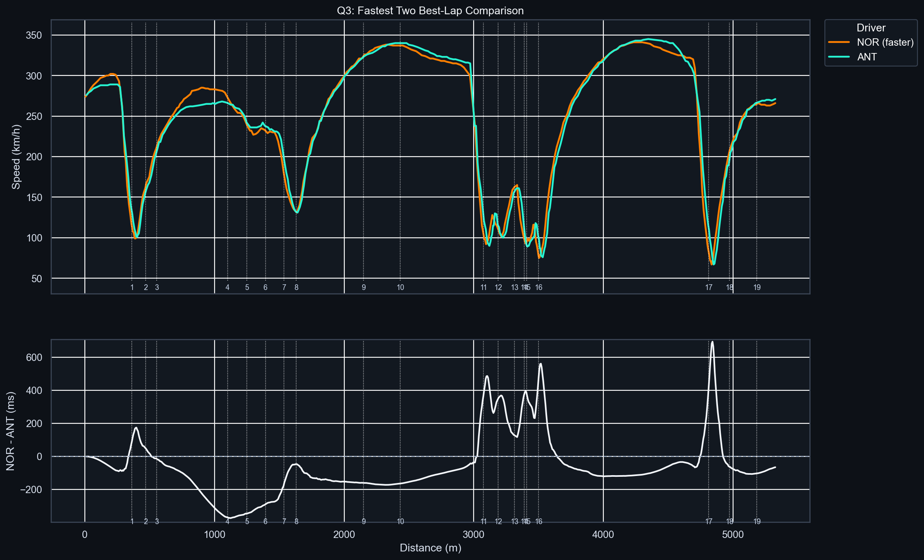This screenshot has height=560, width=924.
Task: Click the 2000 tick on the distance axis
Action: click(344, 535)
